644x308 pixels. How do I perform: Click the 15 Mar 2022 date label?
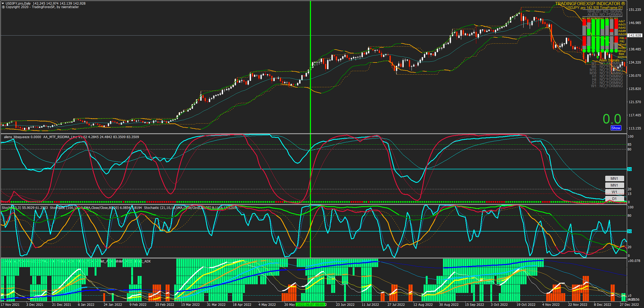coord(191,305)
